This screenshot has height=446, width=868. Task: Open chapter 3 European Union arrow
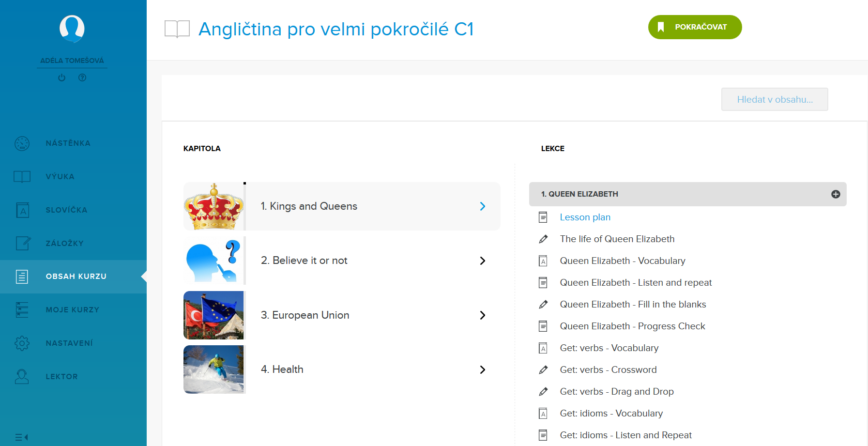[482, 315]
